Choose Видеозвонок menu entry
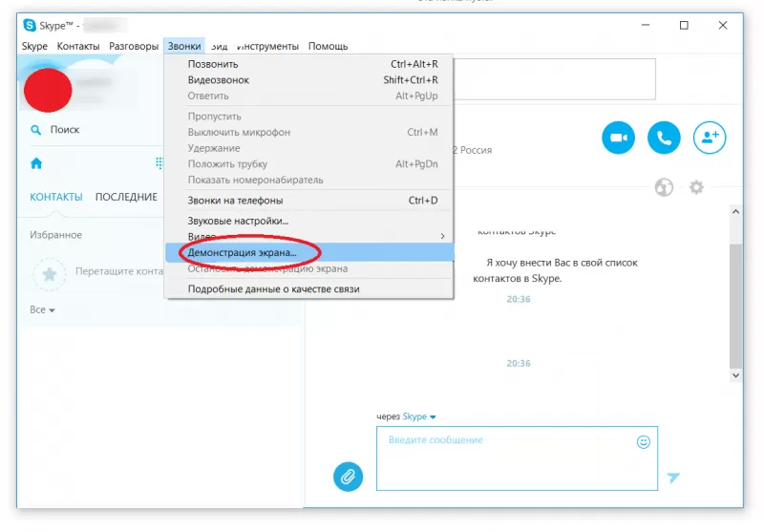Screen dimensions: 764x532 click(308, 80)
